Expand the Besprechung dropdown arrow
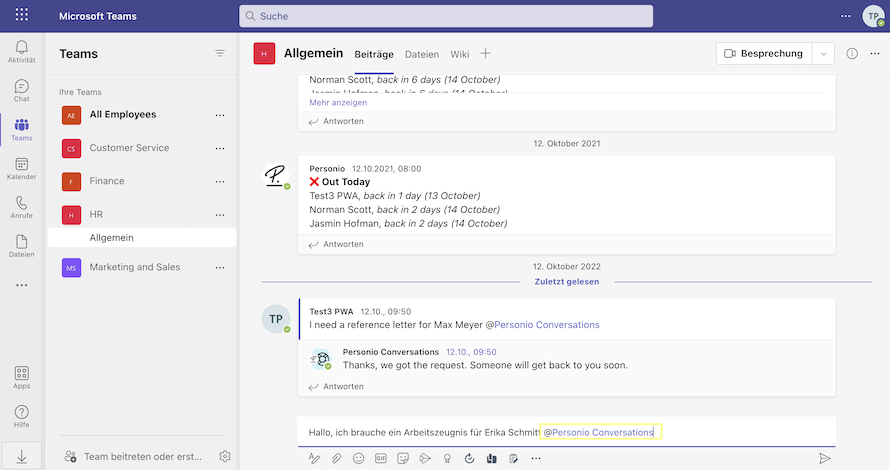Image resolution: width=890 pixels, height=470 pixels. tap(824, 54)
